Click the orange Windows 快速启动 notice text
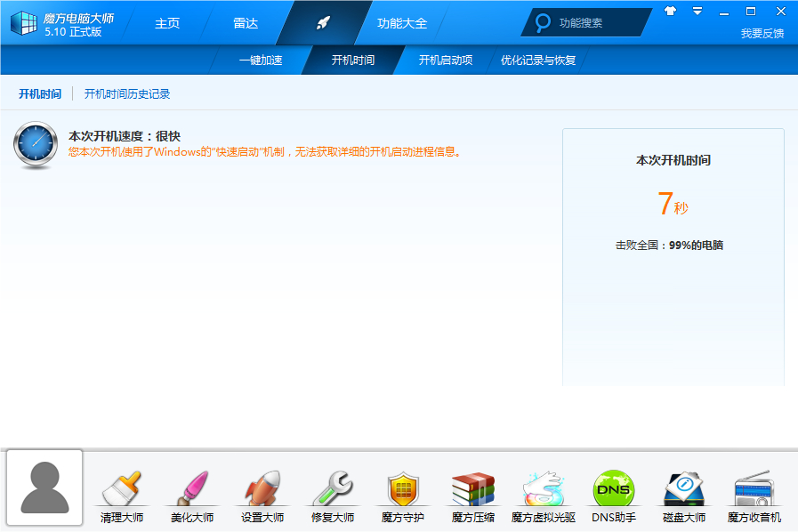798x532 pixels. click(264, 152)
